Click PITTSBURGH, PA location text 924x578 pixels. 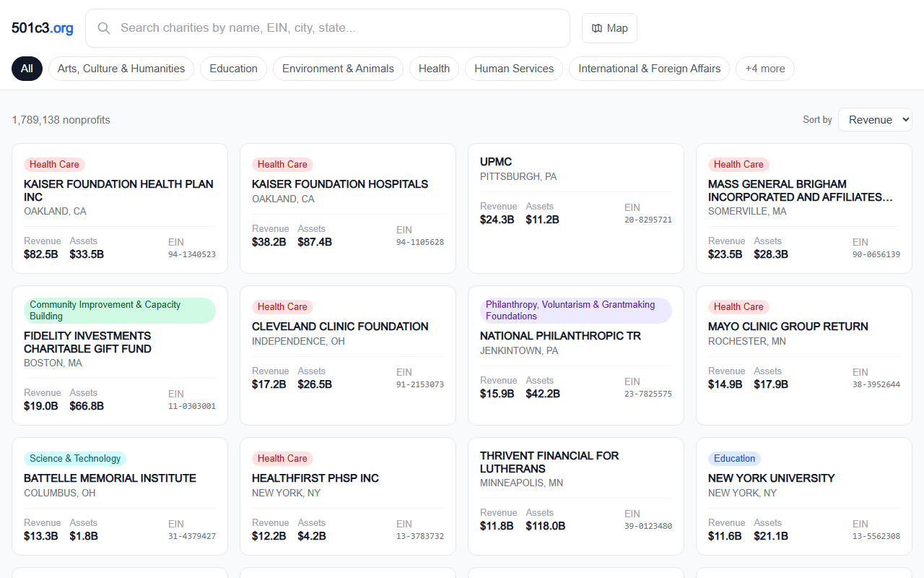518,176
